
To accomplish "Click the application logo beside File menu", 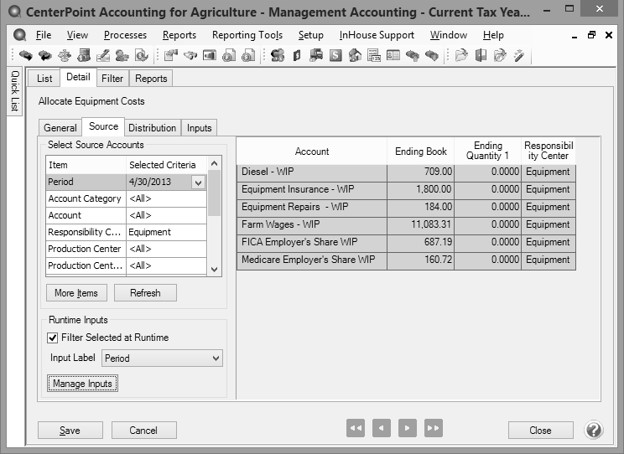I will click(x=20, y=35).
